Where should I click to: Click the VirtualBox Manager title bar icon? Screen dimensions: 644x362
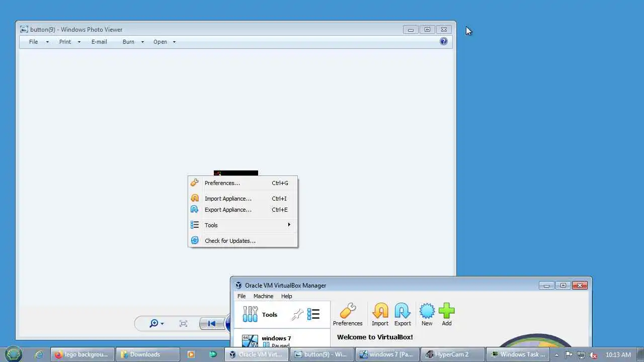pyautogui.click(x=238, y=285)
